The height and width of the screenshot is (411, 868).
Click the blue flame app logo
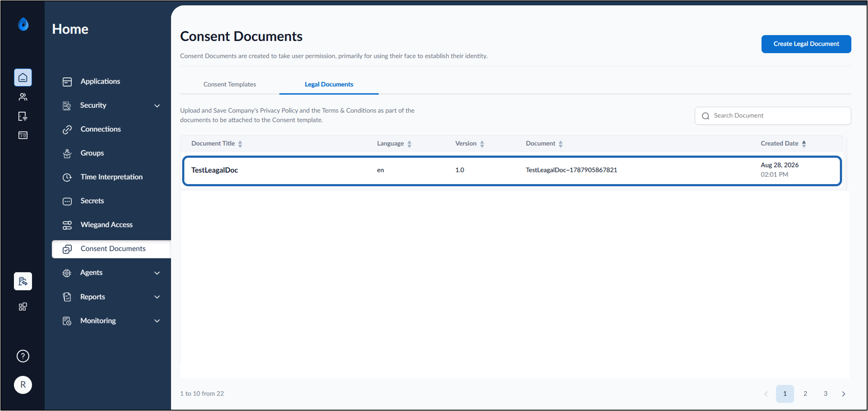coord(23,24)
